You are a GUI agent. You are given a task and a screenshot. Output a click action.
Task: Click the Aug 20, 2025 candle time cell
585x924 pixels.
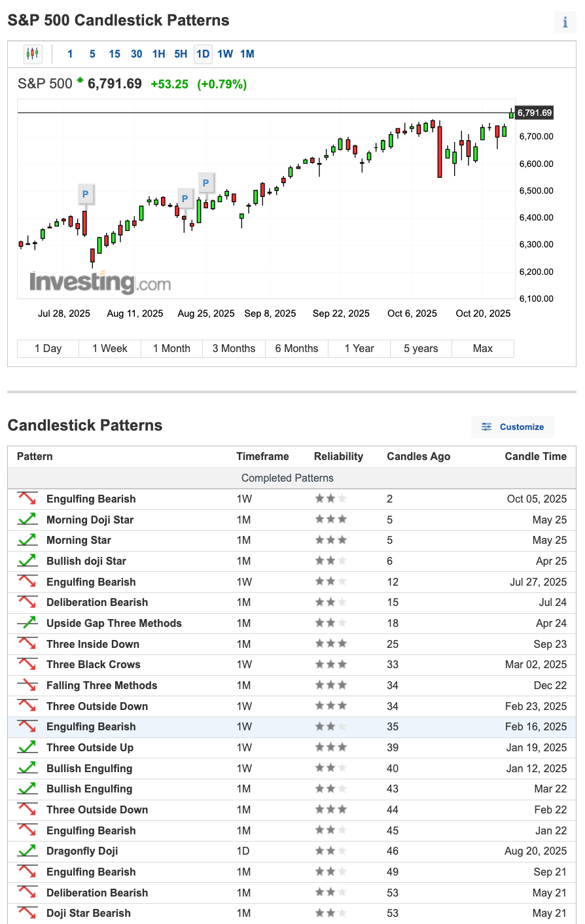536,851
